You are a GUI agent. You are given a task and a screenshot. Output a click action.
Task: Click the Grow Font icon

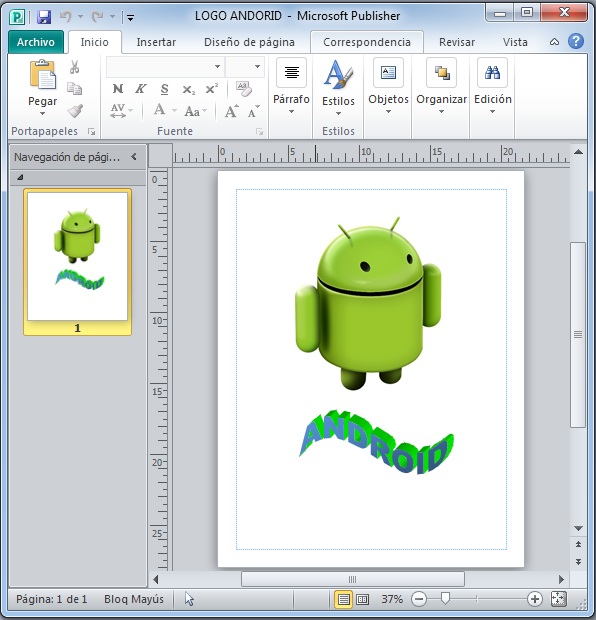(232, 111)
